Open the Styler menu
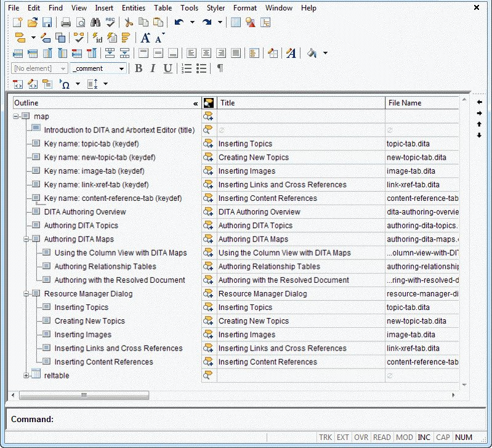The image size is (492, 448). [216, 8]
